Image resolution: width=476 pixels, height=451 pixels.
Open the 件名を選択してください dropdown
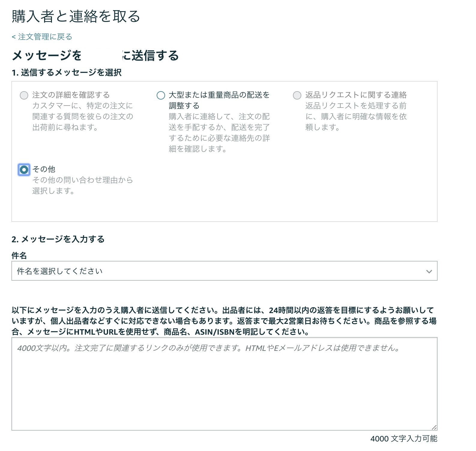224,271
